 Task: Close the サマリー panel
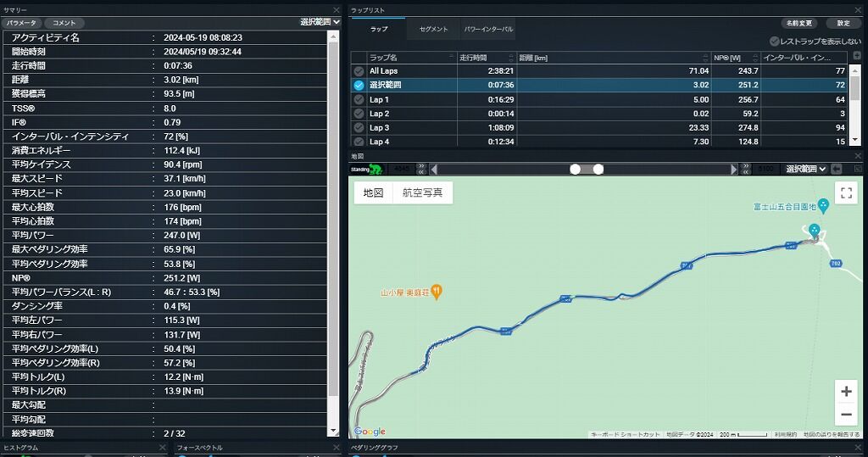point(336,10)
